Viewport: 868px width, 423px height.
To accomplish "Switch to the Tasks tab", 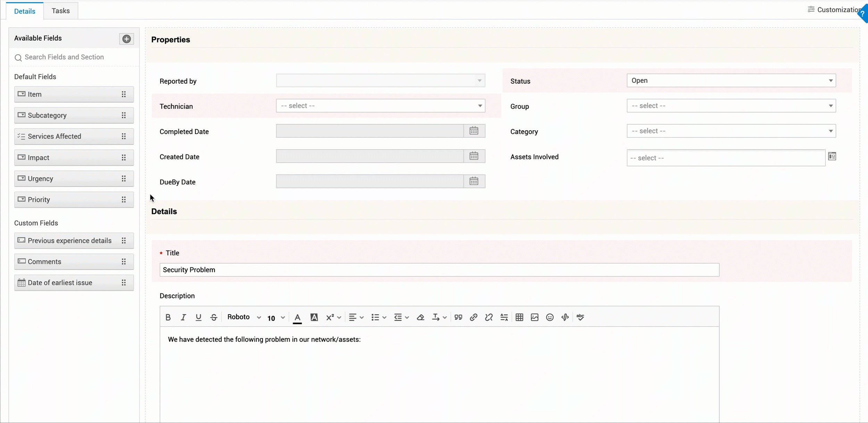I will coord(61,11).
